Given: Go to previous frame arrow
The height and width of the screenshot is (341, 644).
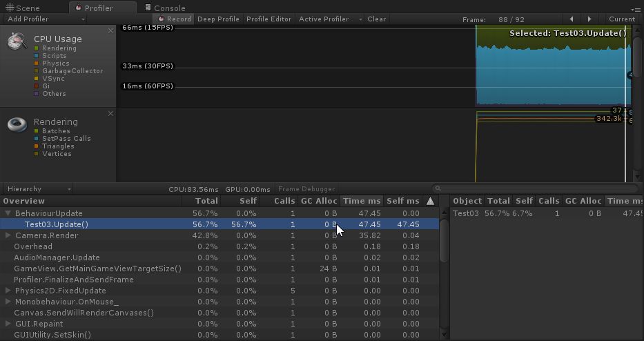Looking at the screenshot, I should (x=572, y=19).
